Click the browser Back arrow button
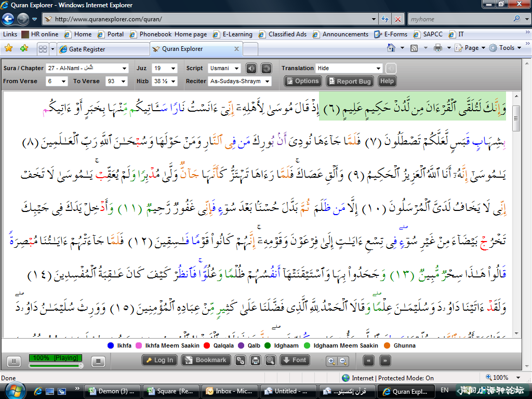The height and width of the screenshot is (399, 532). point(8,19)
